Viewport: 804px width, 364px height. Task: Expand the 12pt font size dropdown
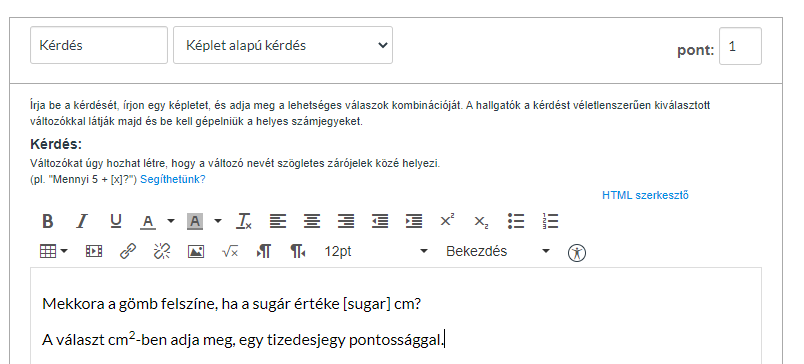pyautogui.click(x=376, y=251)
